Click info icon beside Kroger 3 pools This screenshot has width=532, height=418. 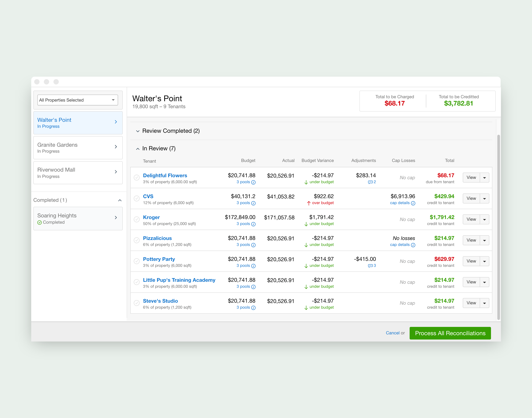pos(253,224)
